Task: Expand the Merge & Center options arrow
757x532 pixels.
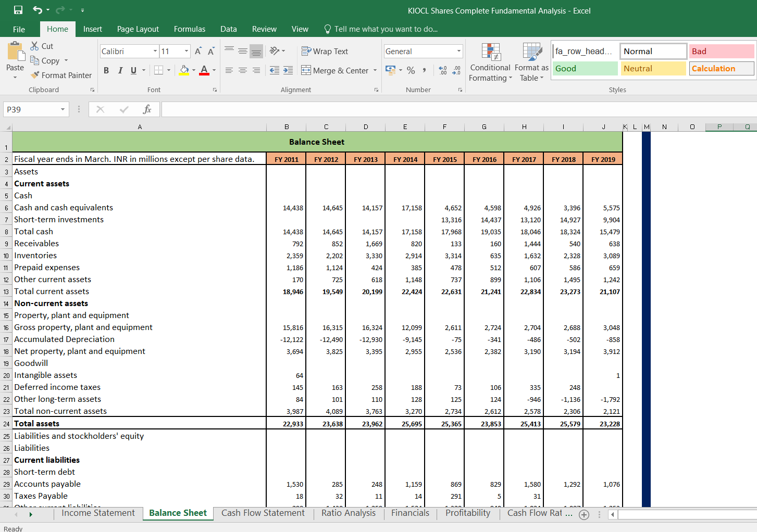Action: click(375, 70)
